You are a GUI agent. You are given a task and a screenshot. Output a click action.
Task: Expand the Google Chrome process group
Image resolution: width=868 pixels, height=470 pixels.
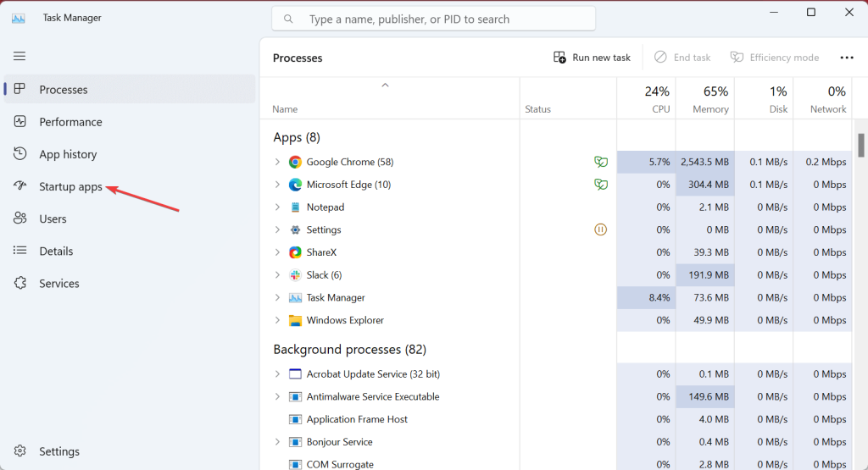(277, 162)
